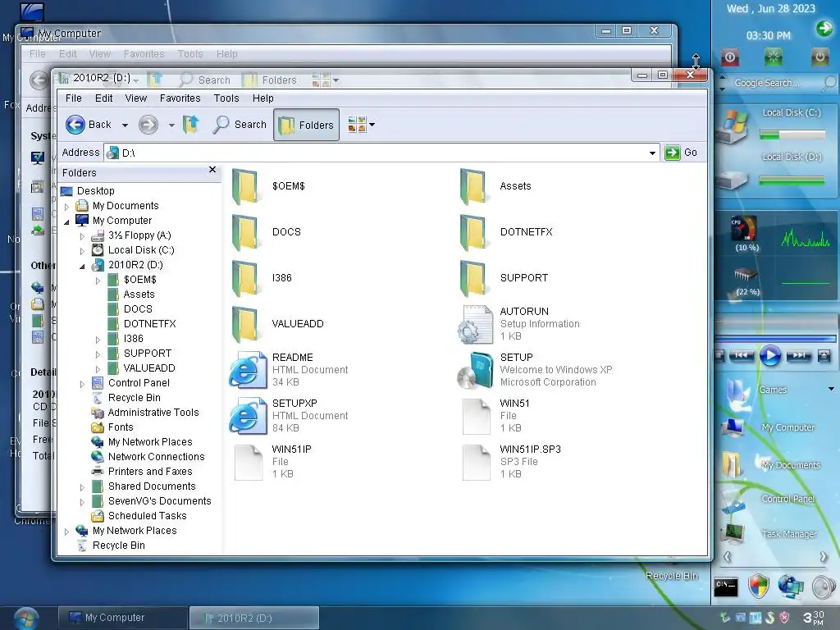The image size is (840, 630).
Task: Open the Back history dropdown arrow
Action: [x=125, y=126]
